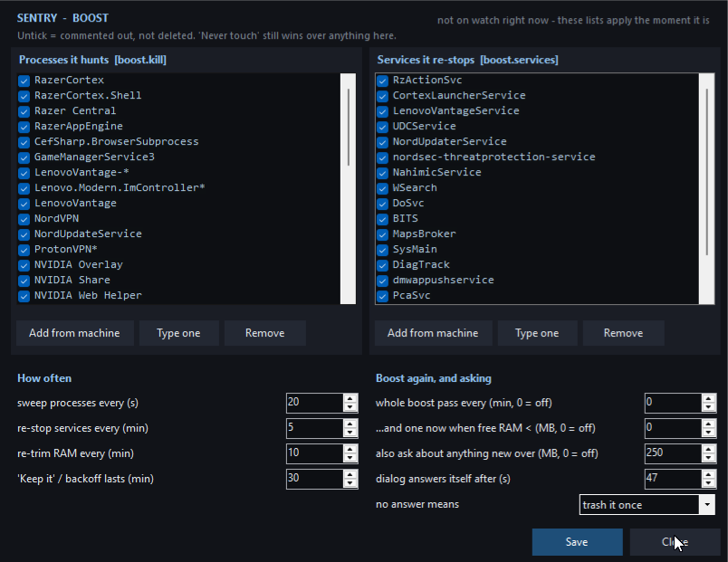Click the 'Keep it' backoff value field
Screen dimensions: 728x562
315,478
